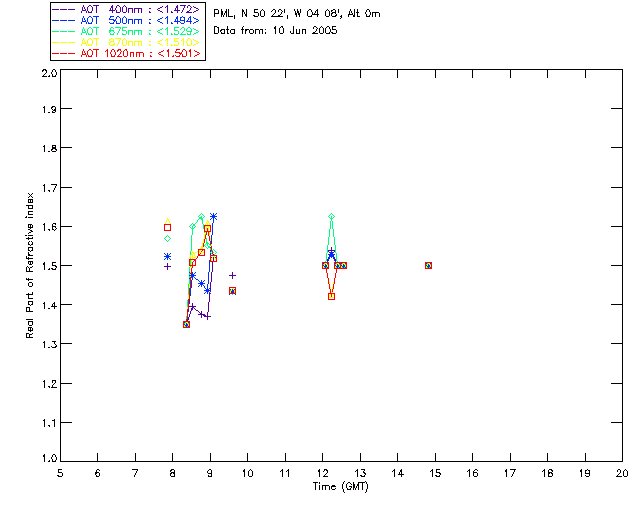Click the x-axis tick label 18
This screenshot has height=512, width=640.
click(547, 473)
